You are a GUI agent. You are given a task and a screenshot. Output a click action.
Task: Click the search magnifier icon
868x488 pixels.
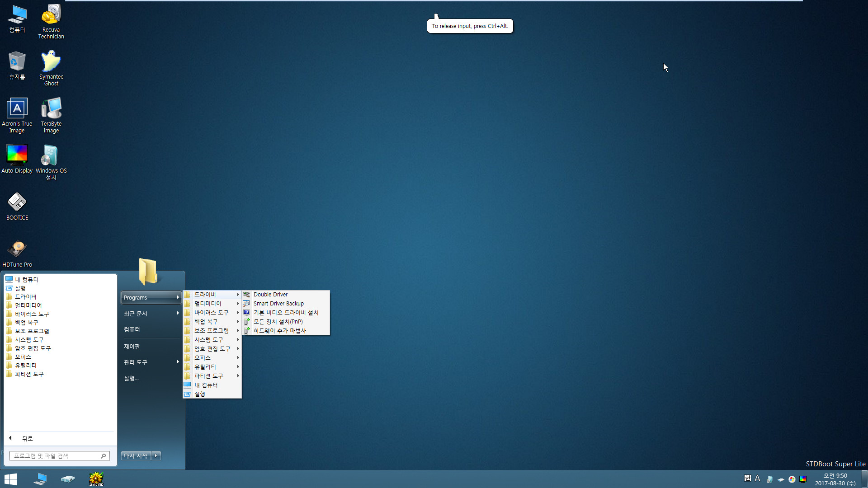coord(104,456)
